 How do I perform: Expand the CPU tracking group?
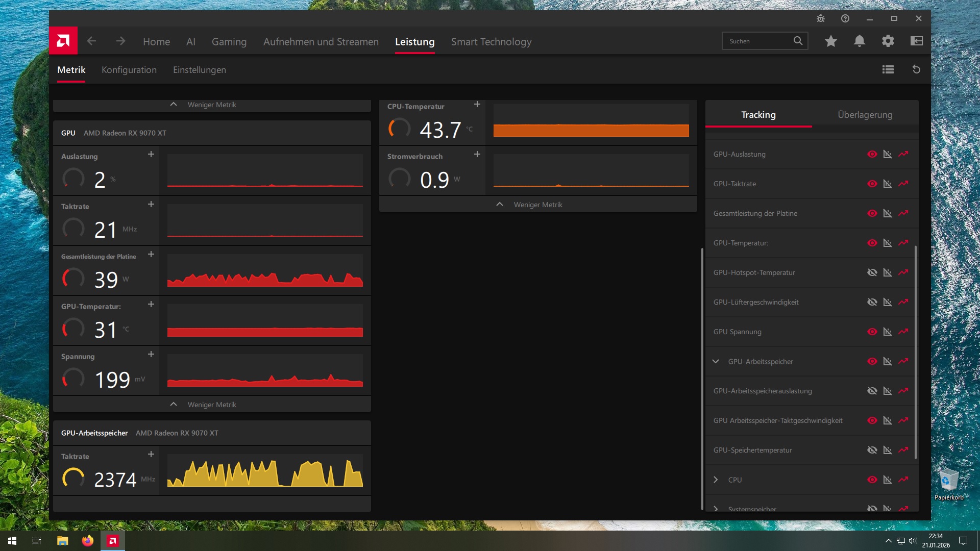click(x=716, y=480)
